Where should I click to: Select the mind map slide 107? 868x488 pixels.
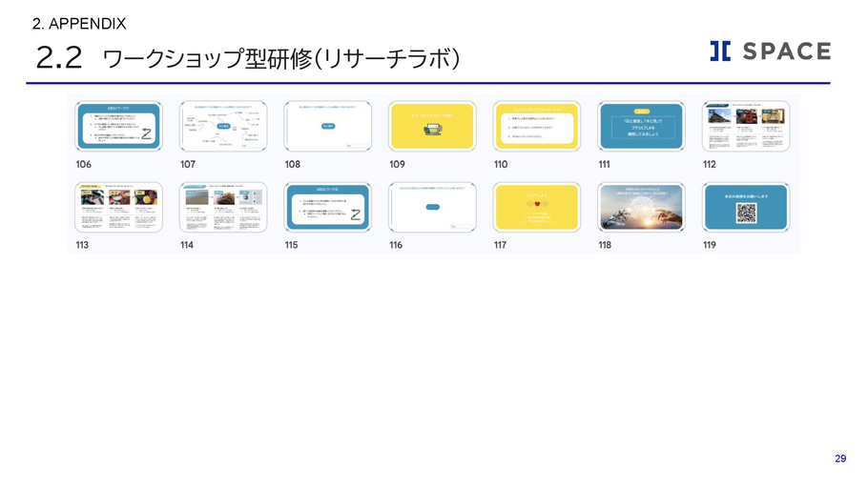point(223,127)
